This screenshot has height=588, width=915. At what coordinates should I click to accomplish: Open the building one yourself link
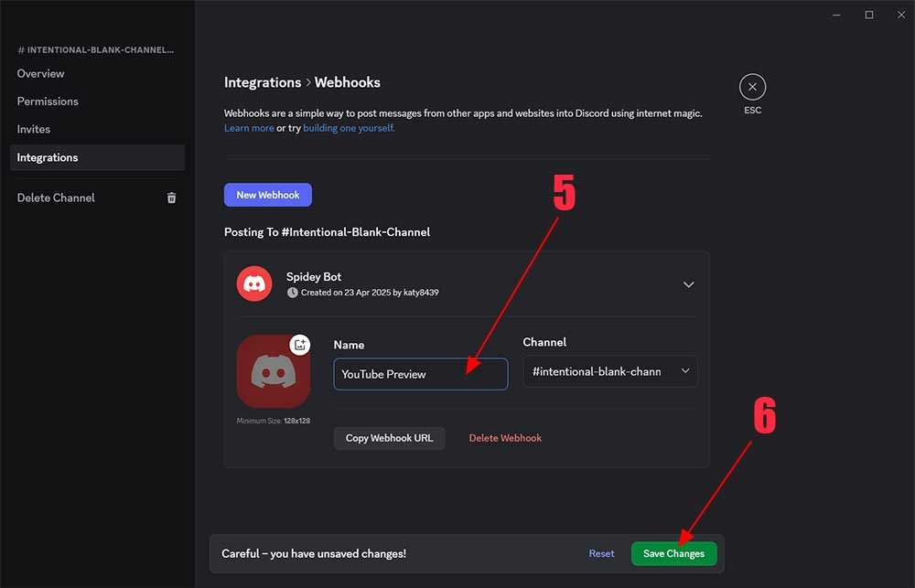pyautogui.click(x=349, y=128)
